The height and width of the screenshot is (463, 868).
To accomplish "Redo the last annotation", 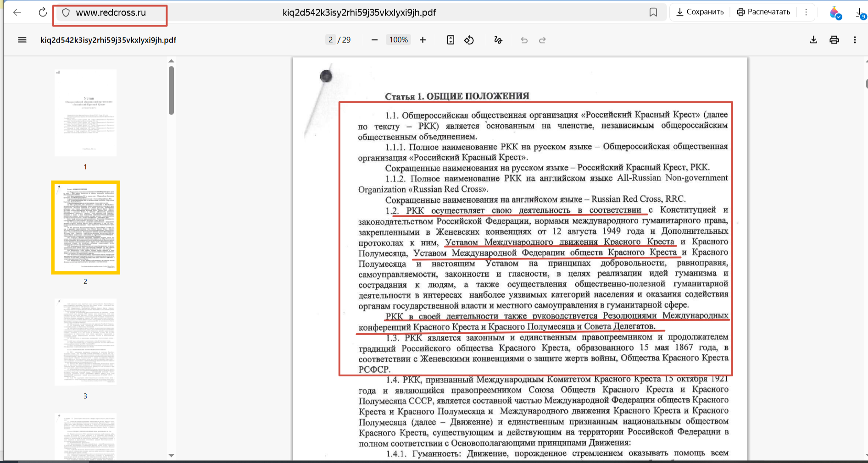I will pos(543,40).
